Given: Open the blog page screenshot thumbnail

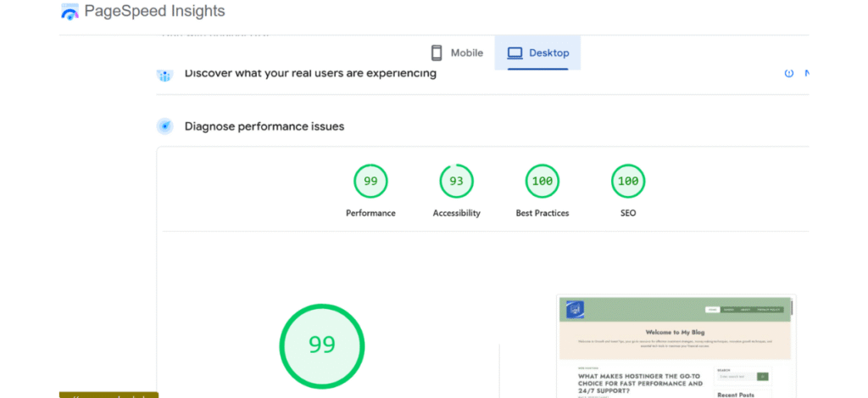Looking at the screenshot, I should [x=676, y=346].
